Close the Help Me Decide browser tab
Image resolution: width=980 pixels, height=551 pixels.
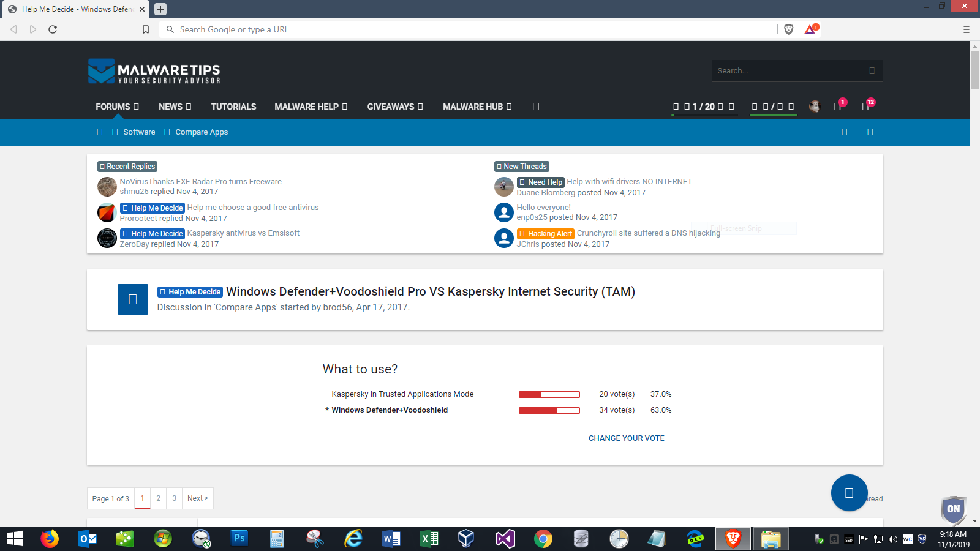[x=142, y=9]
